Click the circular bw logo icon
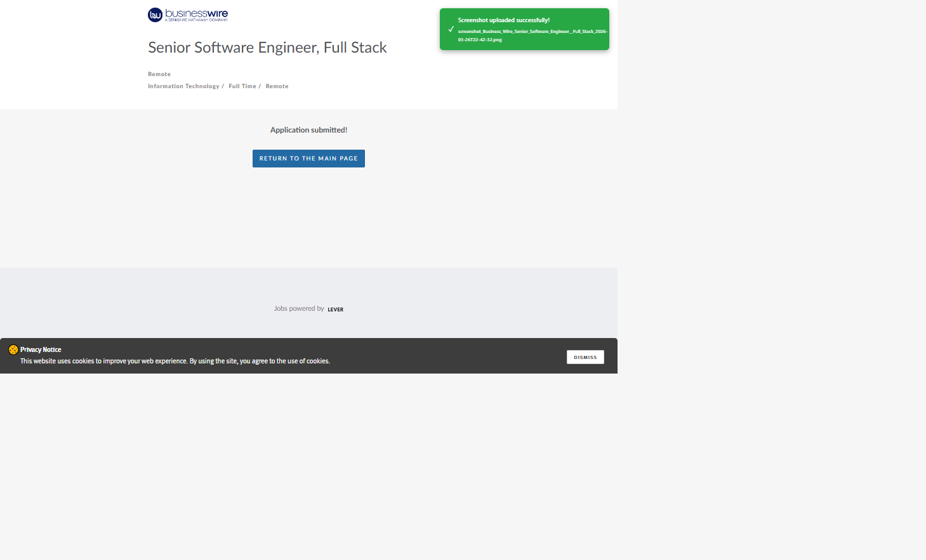 pos(155,15)
